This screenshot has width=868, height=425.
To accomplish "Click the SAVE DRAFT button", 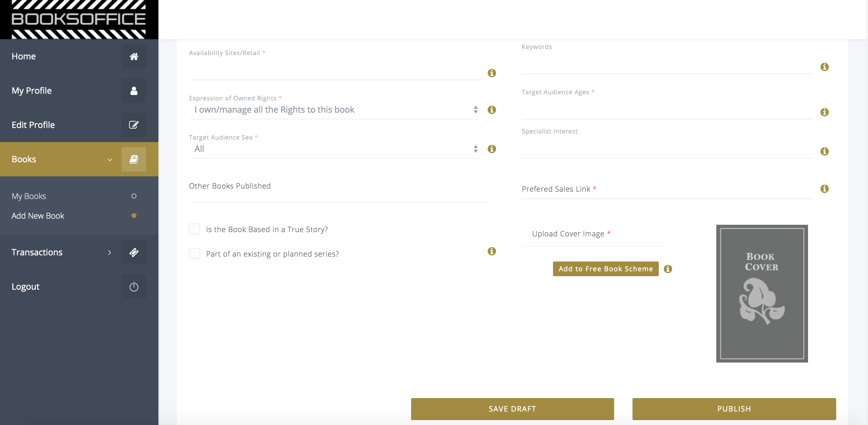I will click(x=512, y=409).
